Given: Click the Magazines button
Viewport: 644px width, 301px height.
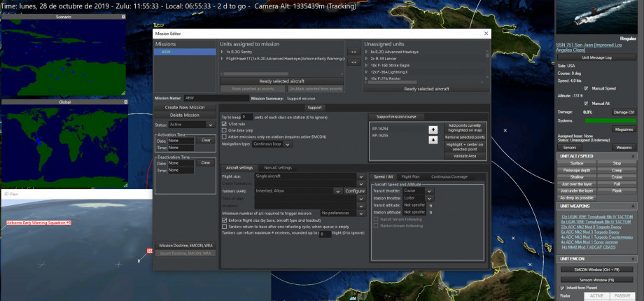Looking at the screenshot, I should pos(624,129).
